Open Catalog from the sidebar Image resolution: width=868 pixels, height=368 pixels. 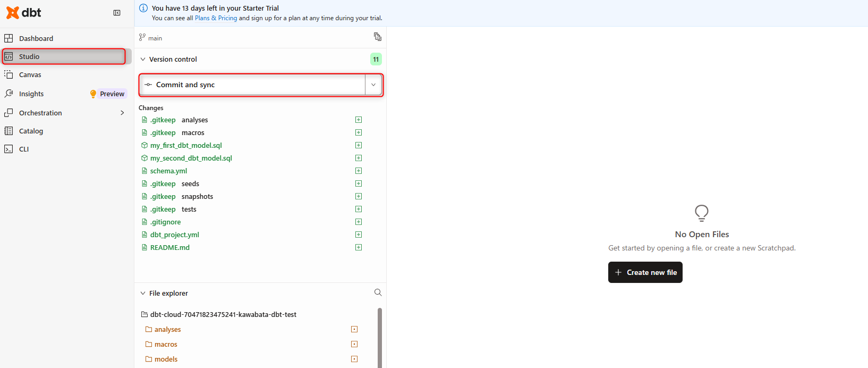click(66, 131)
